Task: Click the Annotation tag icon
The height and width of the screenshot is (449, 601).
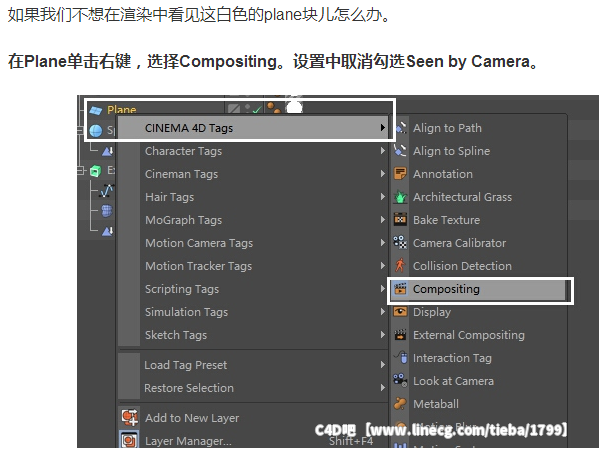Action: pyautogui.click(x=401, y=174)
